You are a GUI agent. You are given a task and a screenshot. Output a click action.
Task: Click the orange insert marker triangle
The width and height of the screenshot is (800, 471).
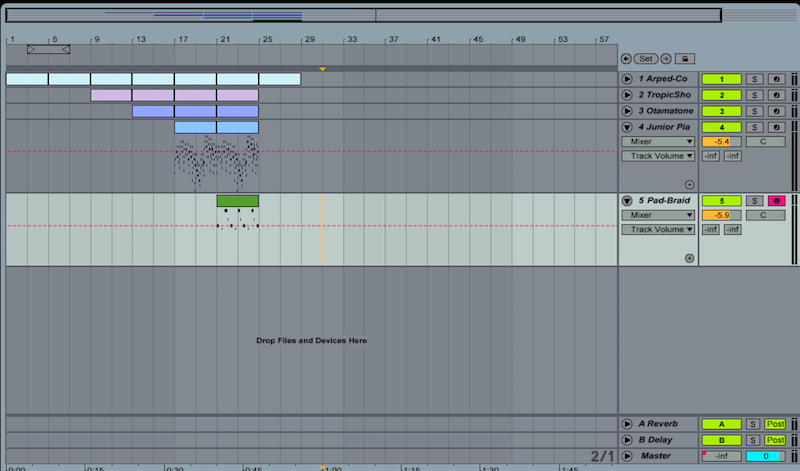click(x=322, y=69)
